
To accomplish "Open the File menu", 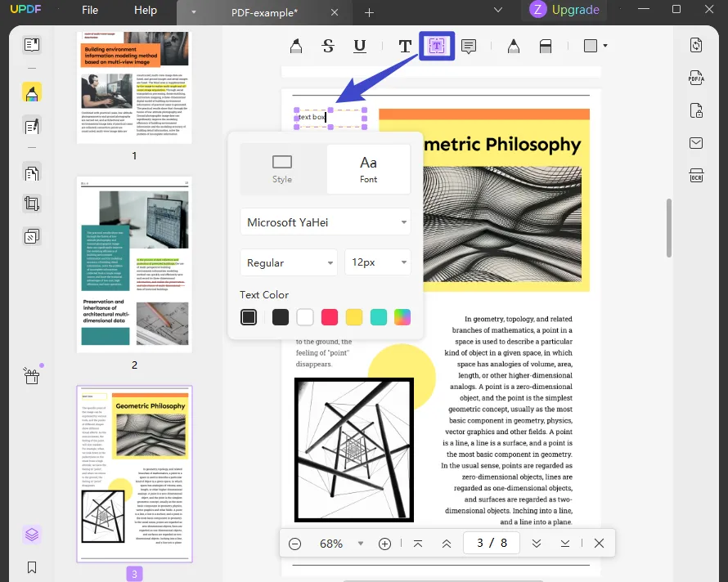I will [90, 11].
